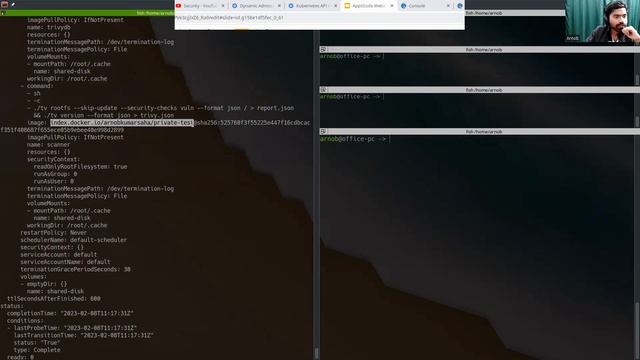Focus the first right terminal prompt
Viewport: 640px width, 360px height.
click(x=352, y=56)
